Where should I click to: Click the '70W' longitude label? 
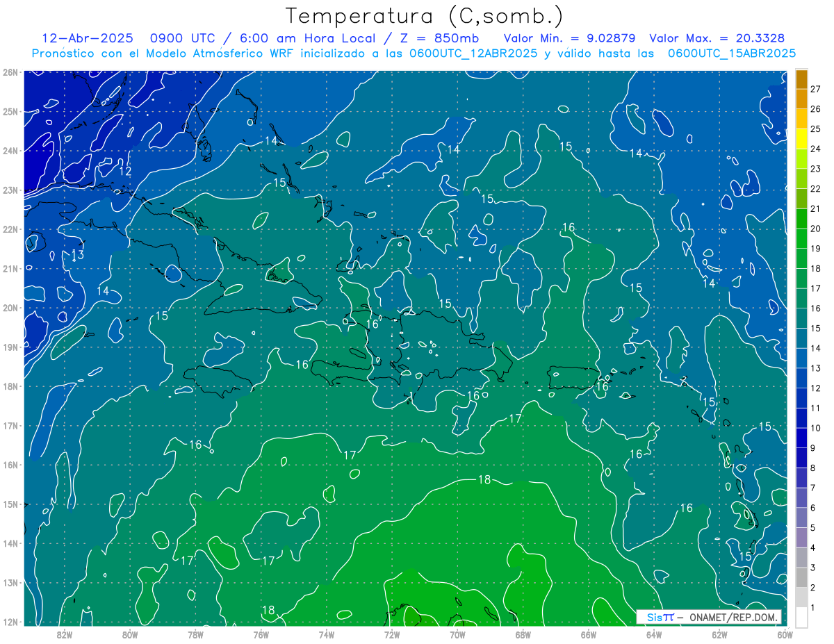tap(457, 634)
